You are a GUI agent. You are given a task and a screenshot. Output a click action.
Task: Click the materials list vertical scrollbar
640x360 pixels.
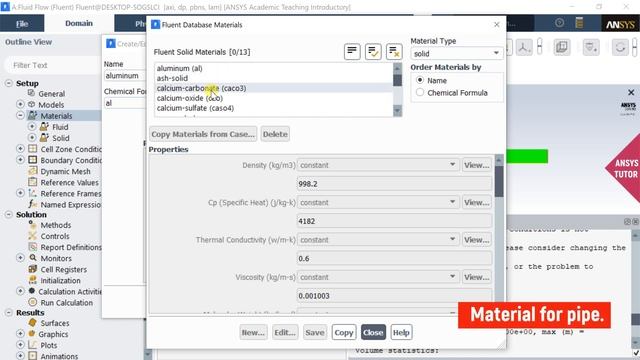tap(397, 90)
